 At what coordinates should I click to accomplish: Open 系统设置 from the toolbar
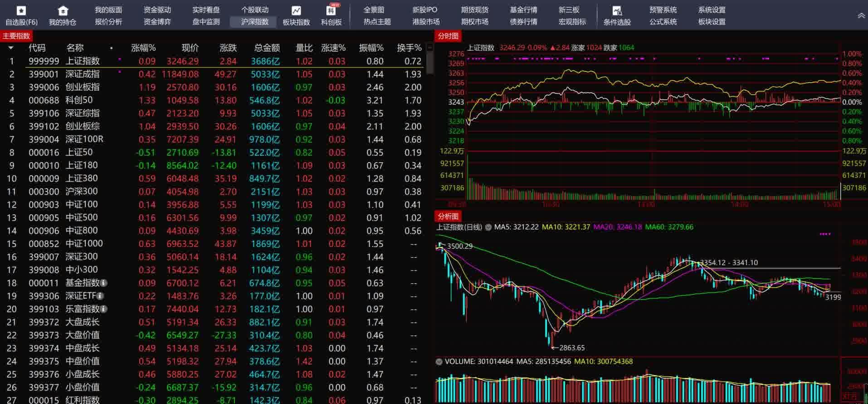click(x=712, y=10)
